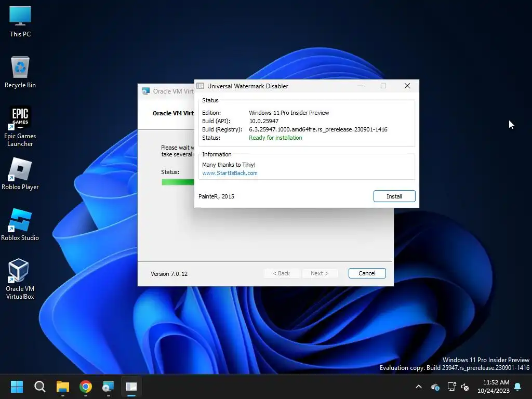This screenshot has width=532, height=399.
Task: Open taskbar Search
Action: [39, 387]
